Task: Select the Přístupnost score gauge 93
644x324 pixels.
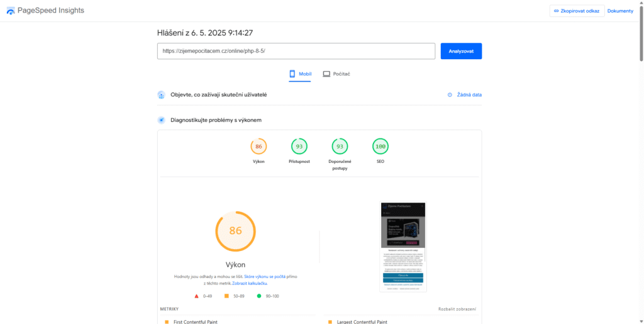Action: [299, 147]
